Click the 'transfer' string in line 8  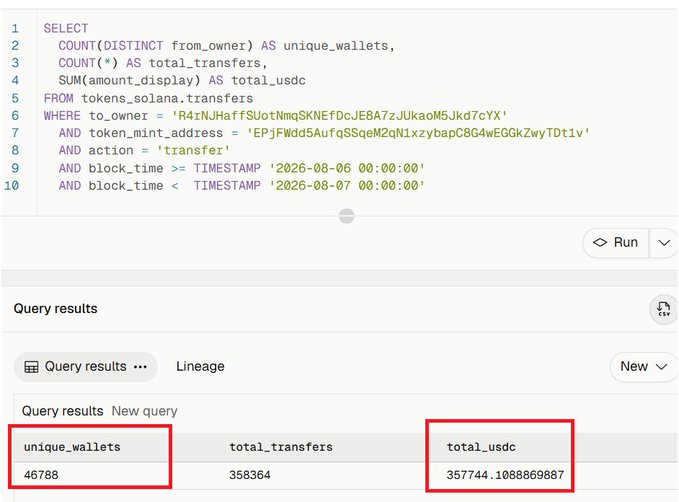[193, 150]
